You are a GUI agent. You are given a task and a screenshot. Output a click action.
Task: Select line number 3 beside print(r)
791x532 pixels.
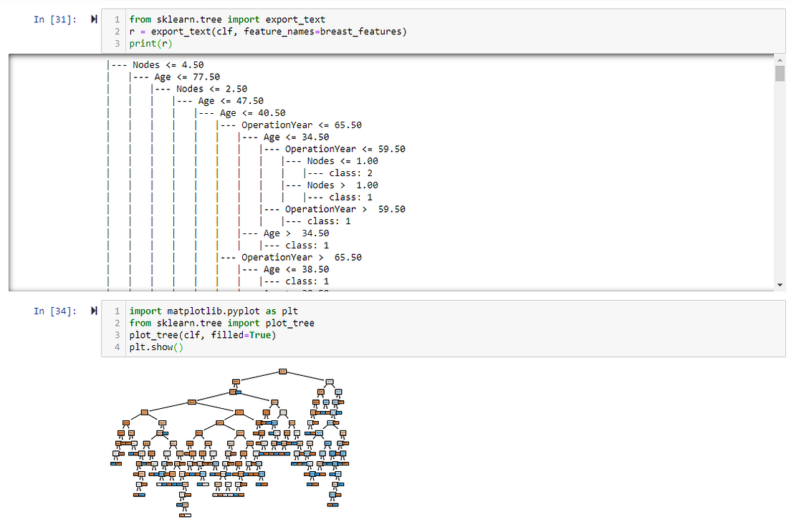[117, 43]
